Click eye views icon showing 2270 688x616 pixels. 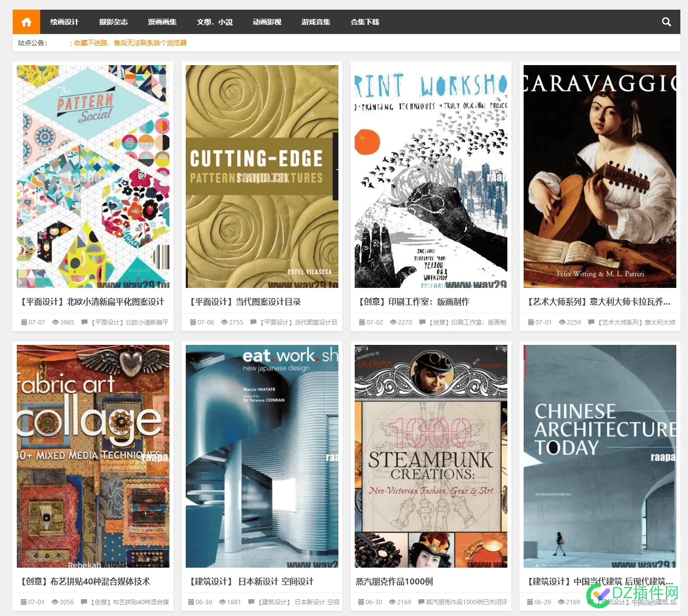coord(393,322)
